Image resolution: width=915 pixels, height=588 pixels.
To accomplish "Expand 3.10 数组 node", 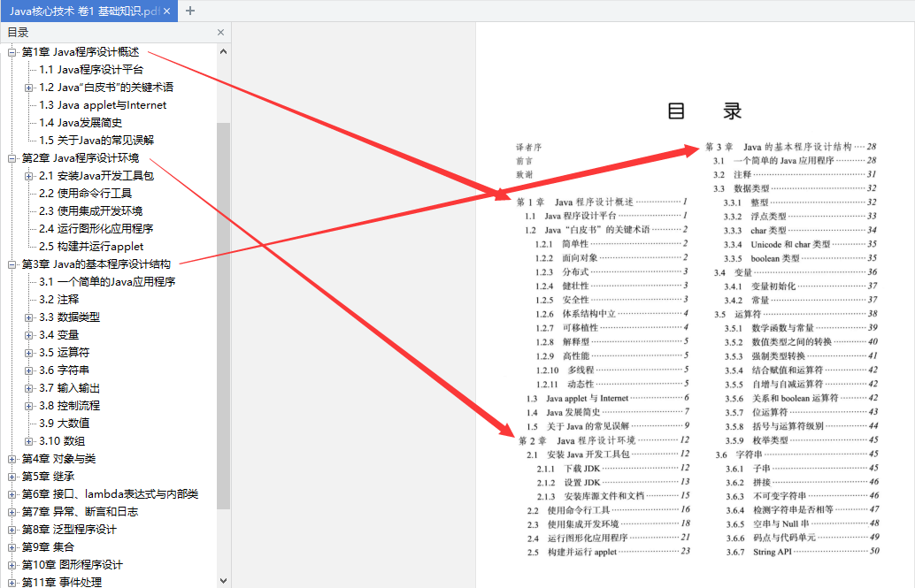I will (28, 441).
